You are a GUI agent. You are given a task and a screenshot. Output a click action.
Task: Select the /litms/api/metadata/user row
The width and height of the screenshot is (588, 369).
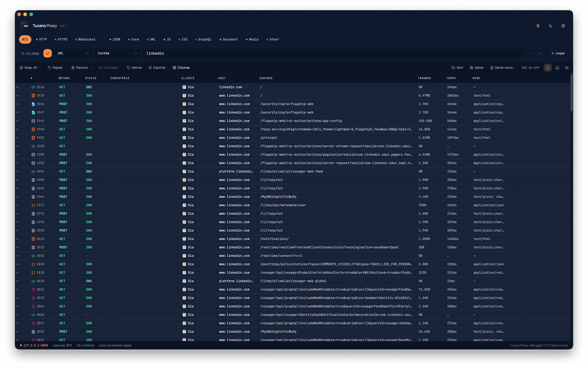click(x=293, y=205)
